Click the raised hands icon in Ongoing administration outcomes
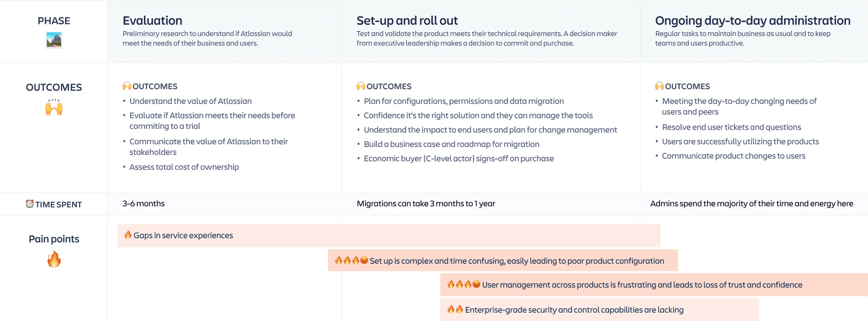Viewport: 868px width, 321px height. [659, 86]
